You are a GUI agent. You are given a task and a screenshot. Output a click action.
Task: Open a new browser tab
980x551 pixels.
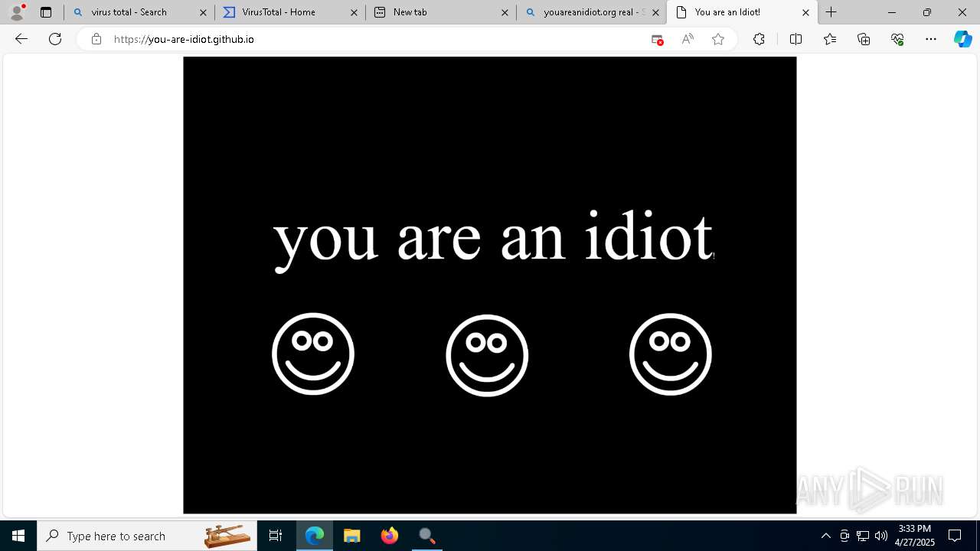tap(831, 12)
